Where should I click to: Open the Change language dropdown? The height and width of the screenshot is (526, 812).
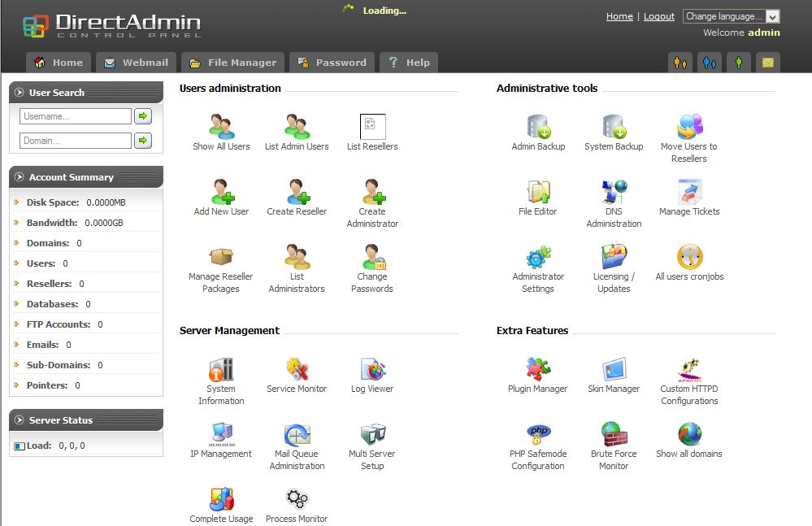pos(732,16)
